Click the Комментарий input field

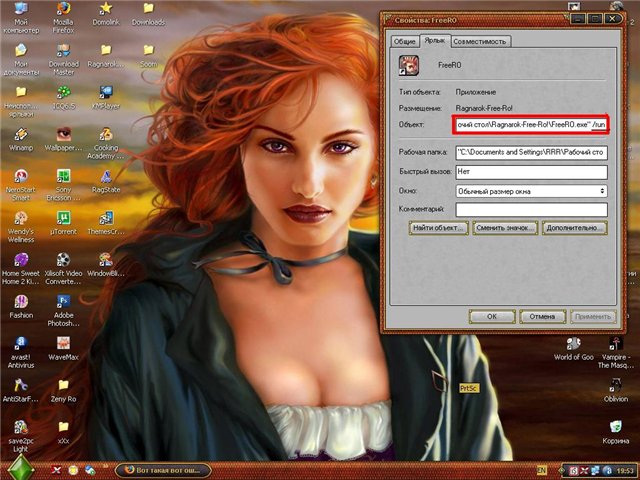click(531, 210)
